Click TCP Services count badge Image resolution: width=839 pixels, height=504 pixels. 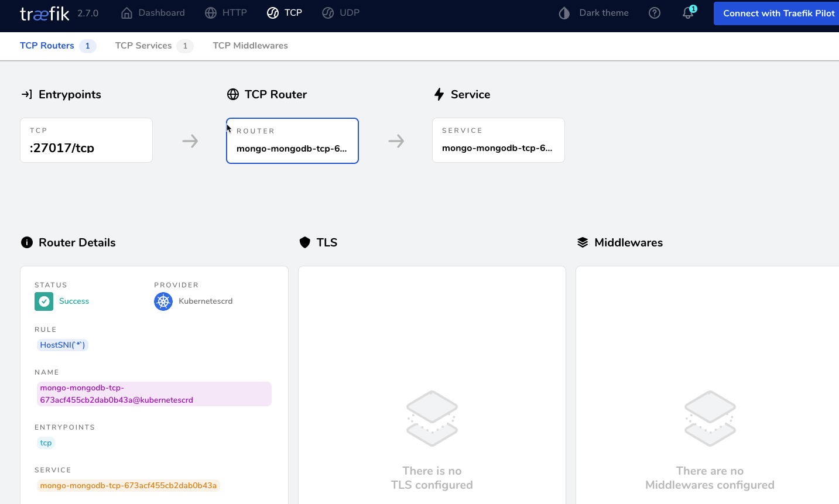185,46
